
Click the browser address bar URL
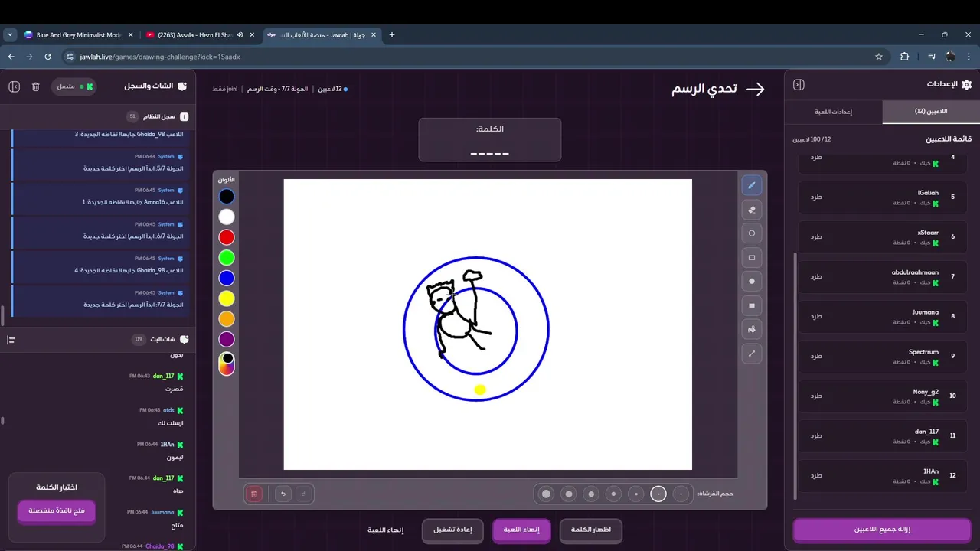(x=159, y=57)
